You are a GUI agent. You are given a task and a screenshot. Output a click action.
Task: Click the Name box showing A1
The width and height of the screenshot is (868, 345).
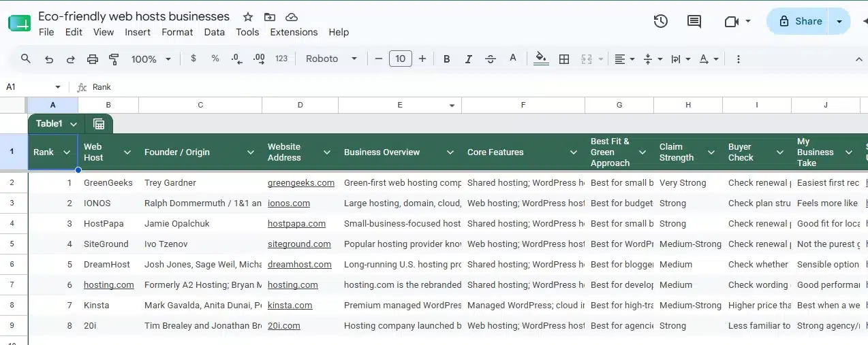(33, 87)
